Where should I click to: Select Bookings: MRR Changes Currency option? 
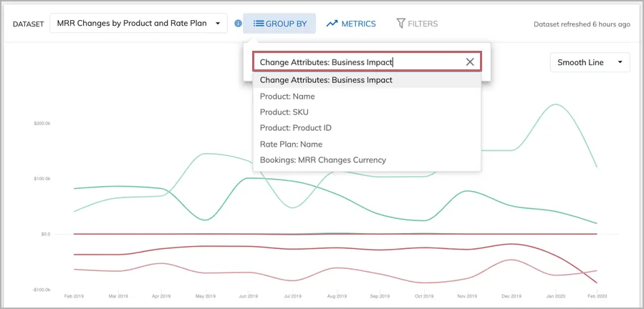click(x=367, y=160)
